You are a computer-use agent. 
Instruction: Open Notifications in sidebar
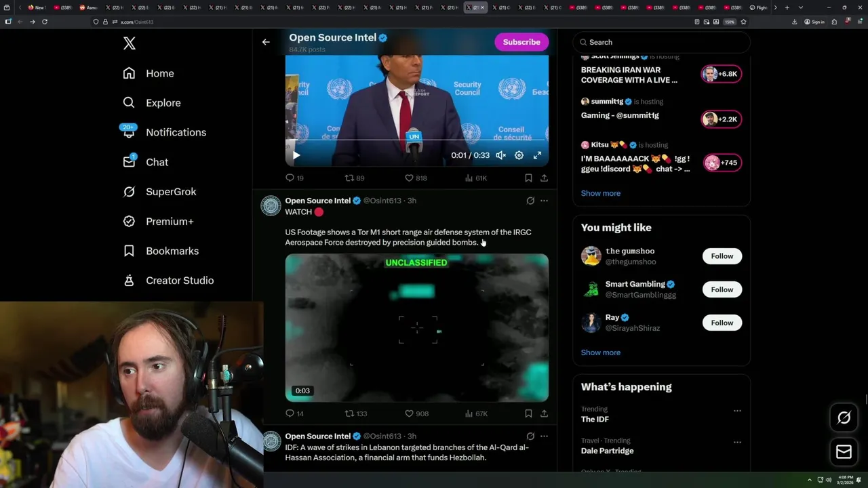coord(164,132)
